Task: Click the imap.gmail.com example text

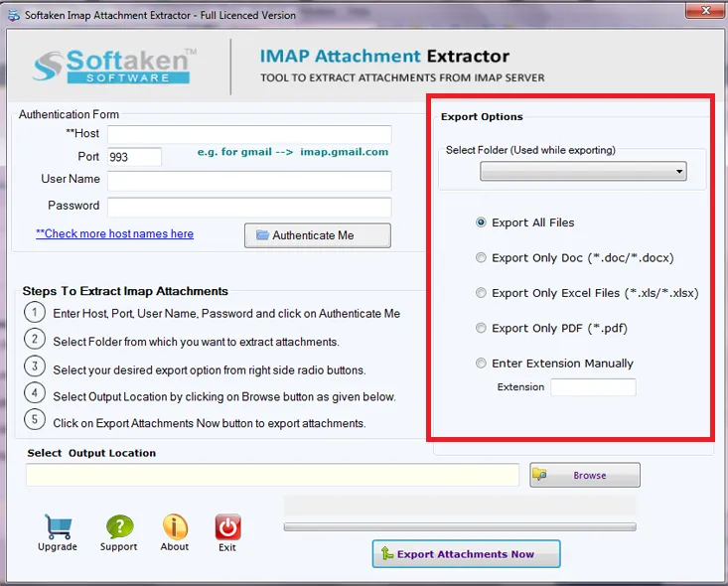Action: 344,152
